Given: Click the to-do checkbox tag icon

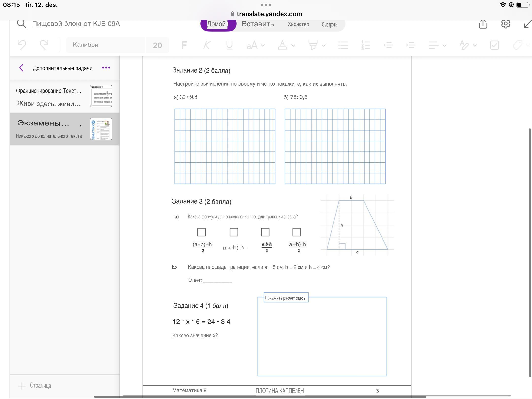Looking at the screenshot, I should click(494, 45).
